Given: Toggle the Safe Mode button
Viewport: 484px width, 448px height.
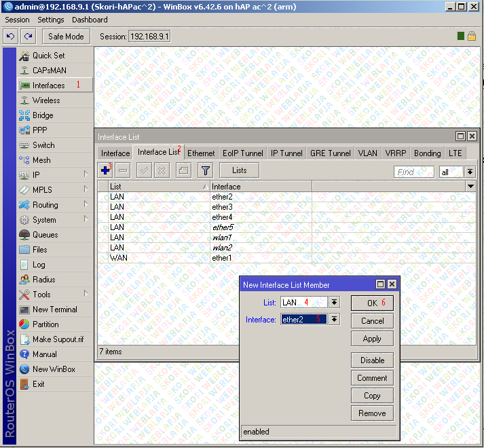Looking at the screenshot, I should point(66,36).
